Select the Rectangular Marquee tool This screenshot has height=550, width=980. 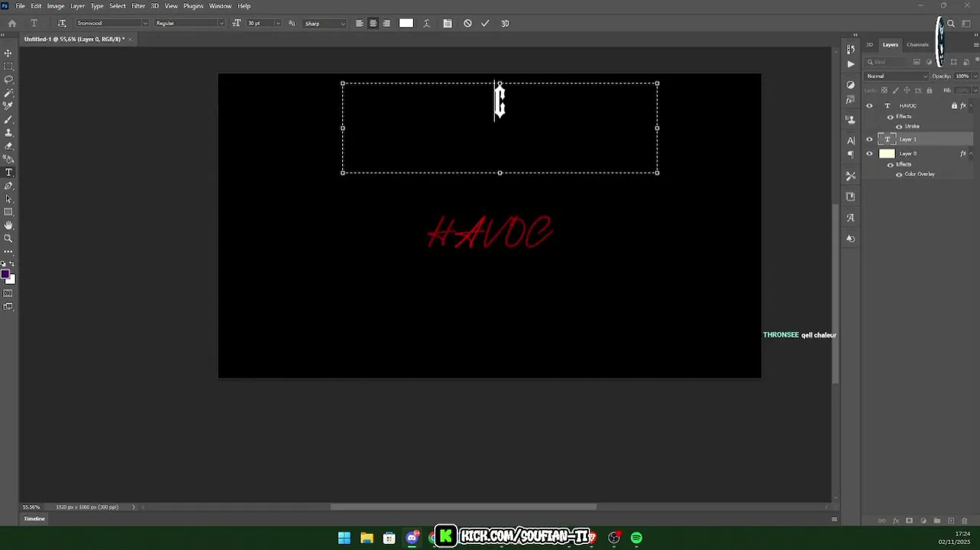(8, 66)
